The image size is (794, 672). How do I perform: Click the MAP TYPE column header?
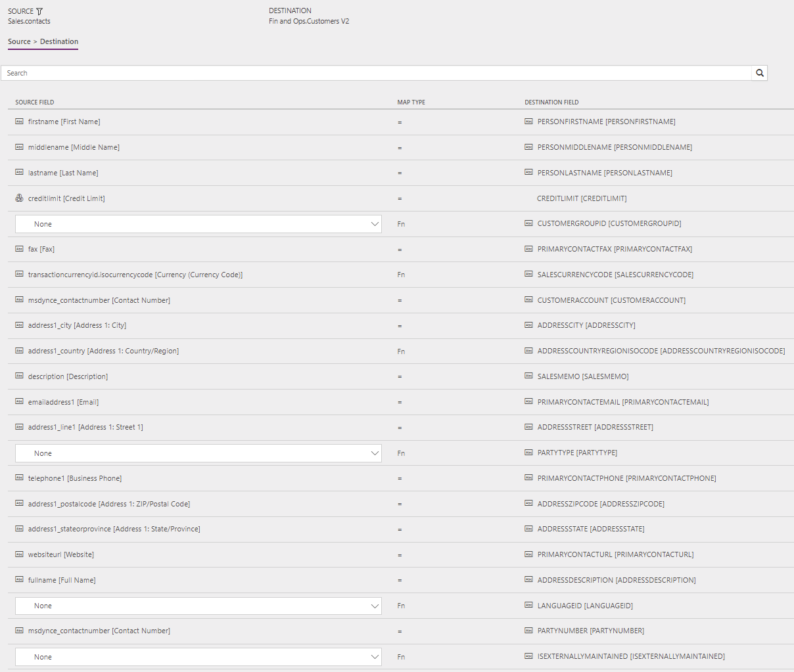[411, 102]
